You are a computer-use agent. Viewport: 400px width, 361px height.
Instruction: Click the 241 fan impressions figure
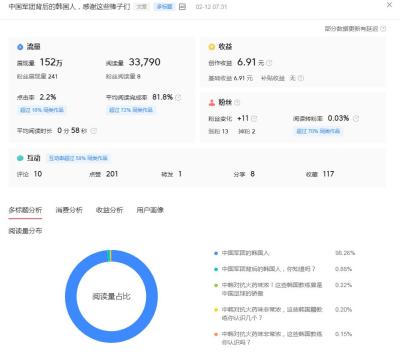(x=53, y=76)
